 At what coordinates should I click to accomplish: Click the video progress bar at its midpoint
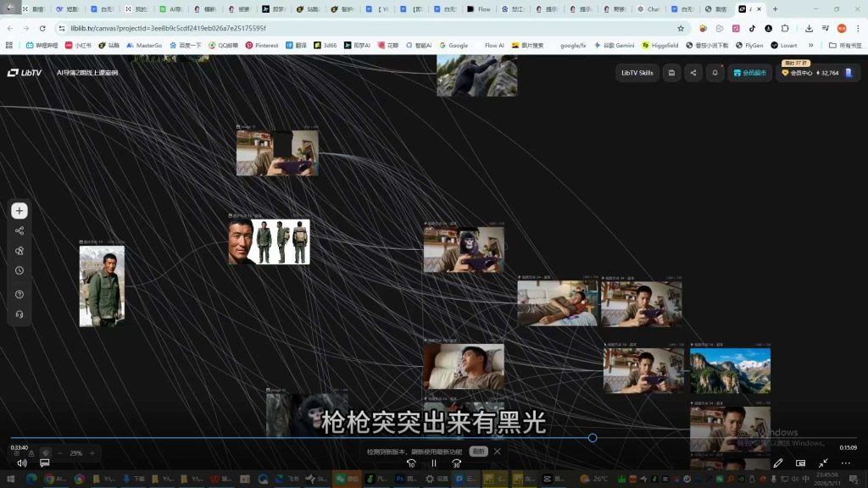(433, 438)
